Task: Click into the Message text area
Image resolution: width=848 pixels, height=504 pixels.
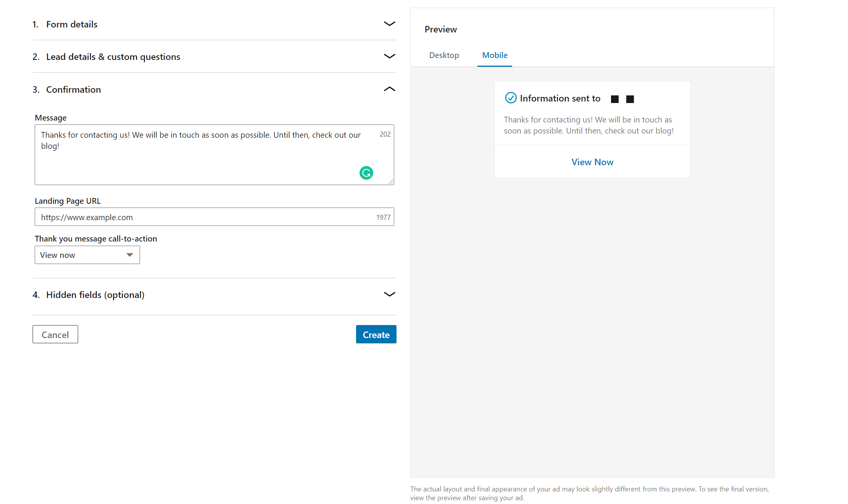Action: point(198,160)
